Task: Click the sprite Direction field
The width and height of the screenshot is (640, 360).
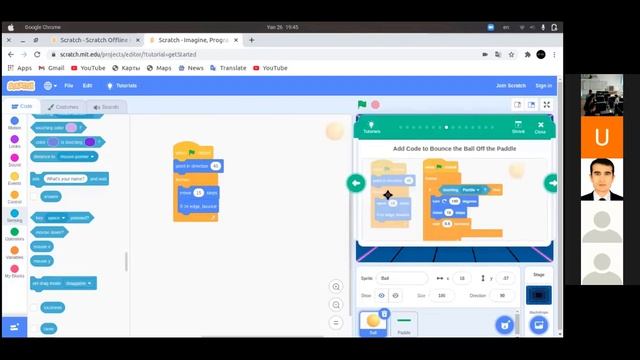Action: click(502, 296)
